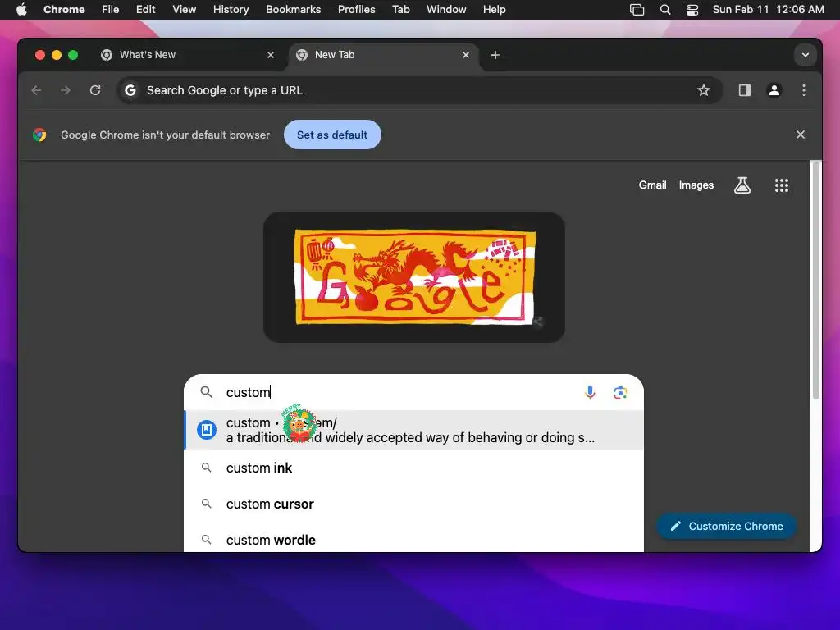Open the Help menu
Screen dimensions: 840x630
[x=494, y=10]
